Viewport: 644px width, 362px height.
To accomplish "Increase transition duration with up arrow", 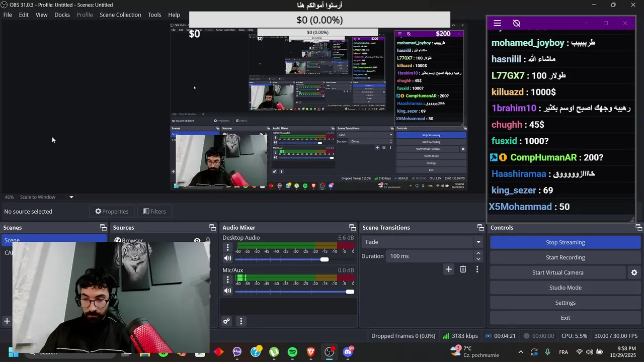I will pyautogui.click(x=478, y=253).
